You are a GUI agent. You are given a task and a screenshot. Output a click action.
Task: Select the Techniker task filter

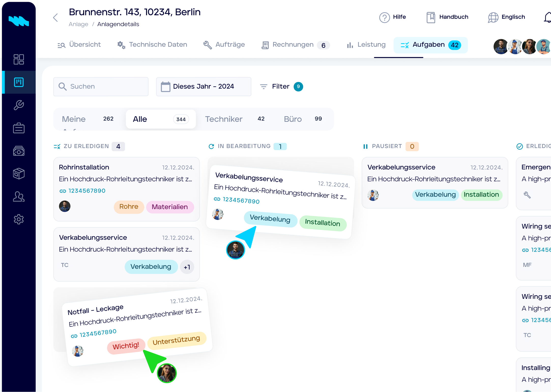(x=235, y=119)
